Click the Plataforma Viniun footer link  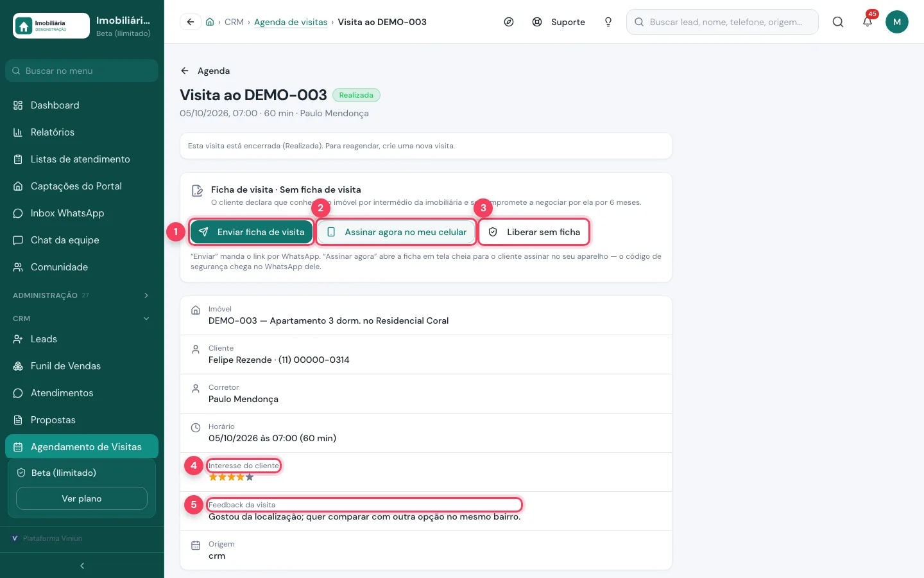pyautogui.click(x=47, y=538)
